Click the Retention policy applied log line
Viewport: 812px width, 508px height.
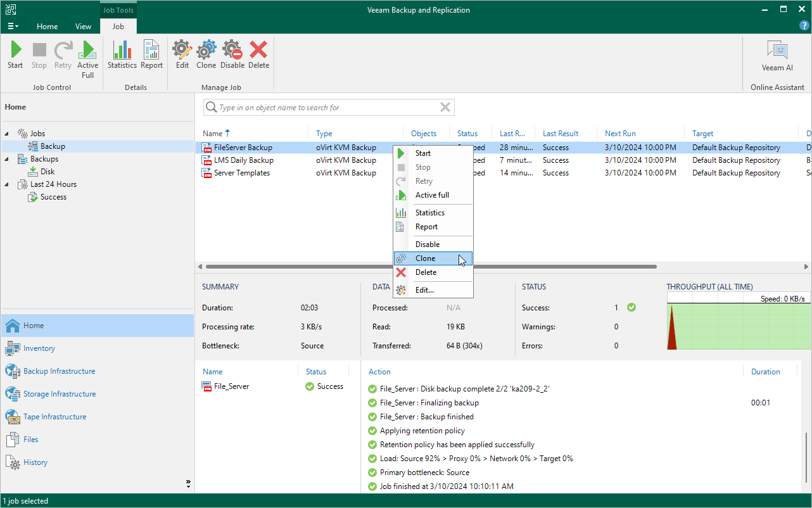[x=457, y=445]
